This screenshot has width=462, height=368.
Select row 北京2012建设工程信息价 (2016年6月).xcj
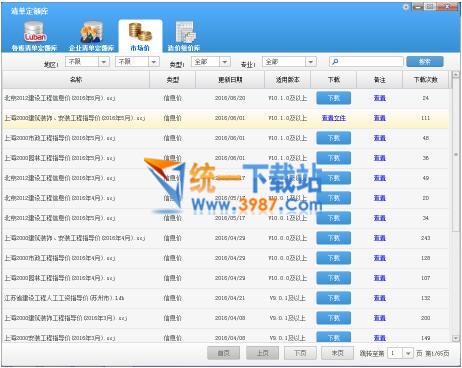[226, 98]
